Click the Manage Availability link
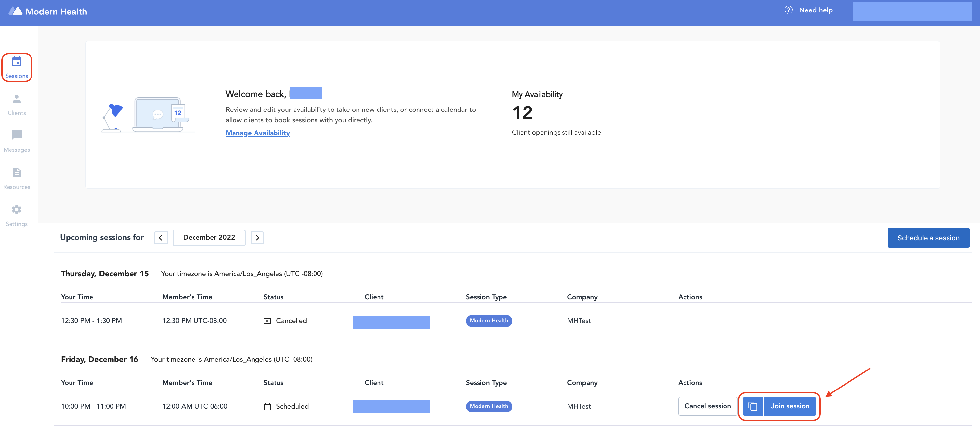This screenshot has width=980, height=440. coord(257,133)
